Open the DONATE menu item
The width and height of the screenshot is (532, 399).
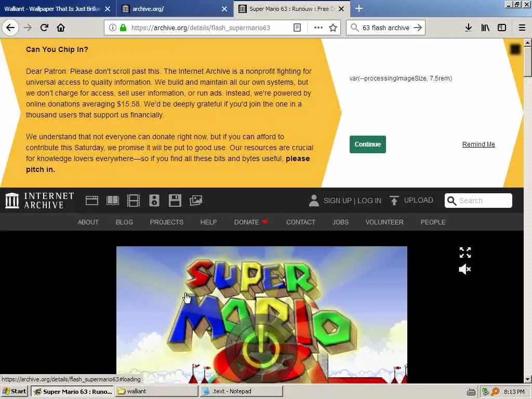coord(251,222)
